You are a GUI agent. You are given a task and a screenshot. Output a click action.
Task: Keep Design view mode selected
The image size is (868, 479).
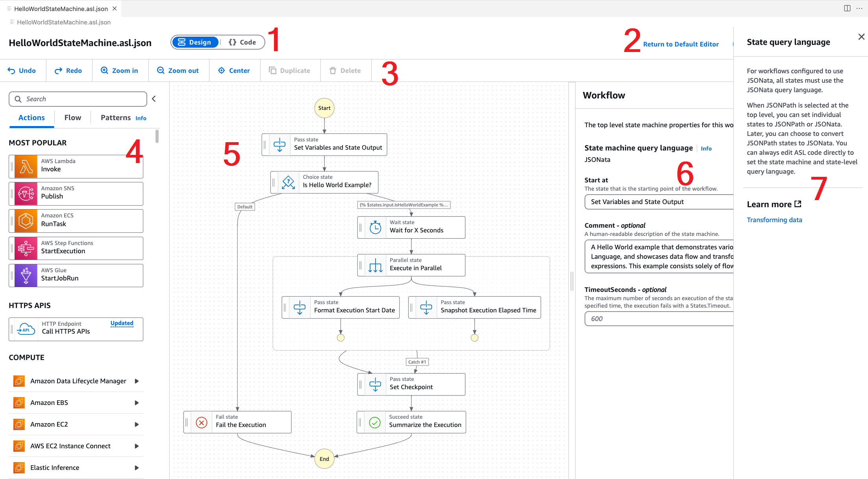coord(195,42)
